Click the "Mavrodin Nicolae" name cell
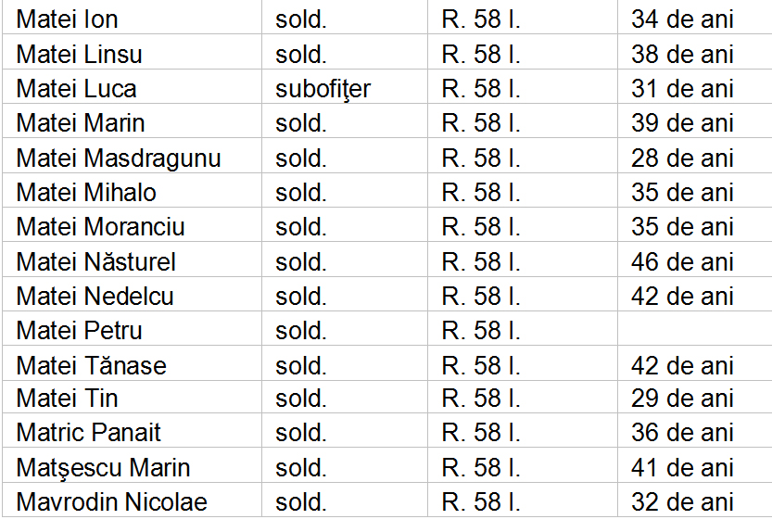 tap(112, 502)
